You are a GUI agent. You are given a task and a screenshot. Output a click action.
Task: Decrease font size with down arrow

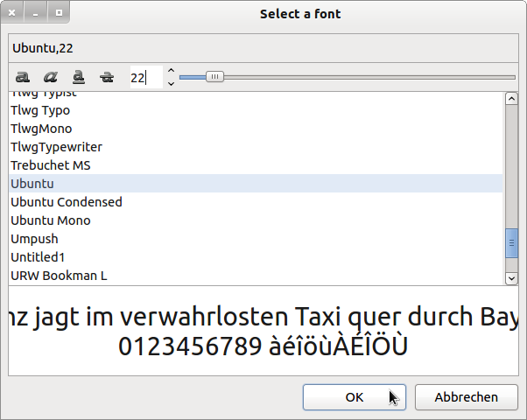[x=171, y=84]
